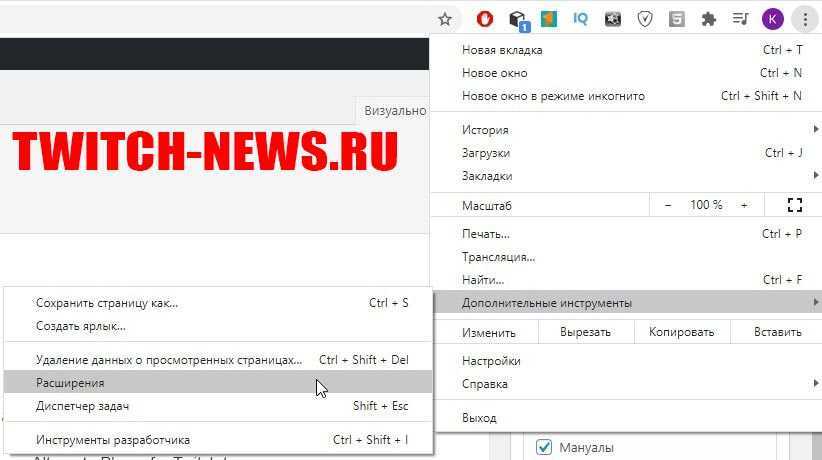
Task: Select Расширения in the submenu
Action: click(70, 383)
